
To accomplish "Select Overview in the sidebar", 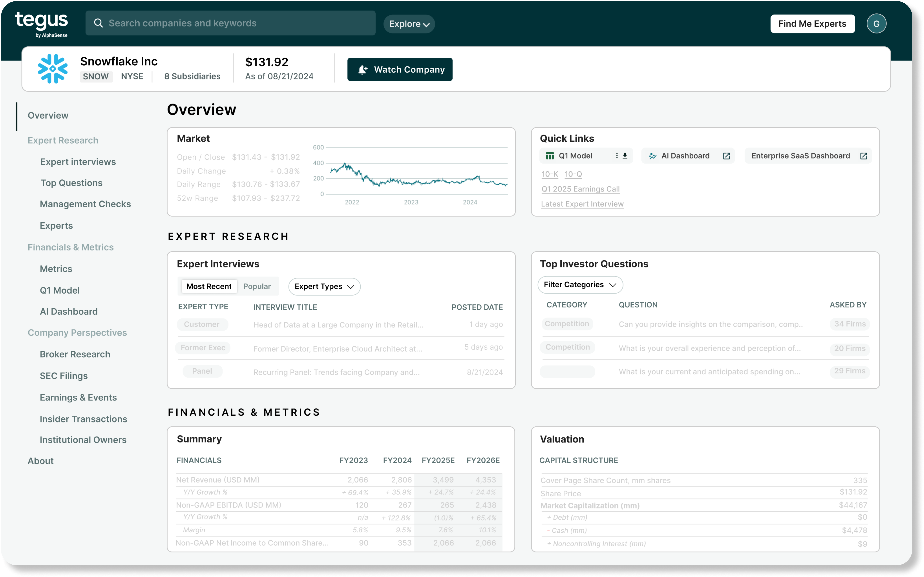I will pyautogui.click(x=48, y=115).
